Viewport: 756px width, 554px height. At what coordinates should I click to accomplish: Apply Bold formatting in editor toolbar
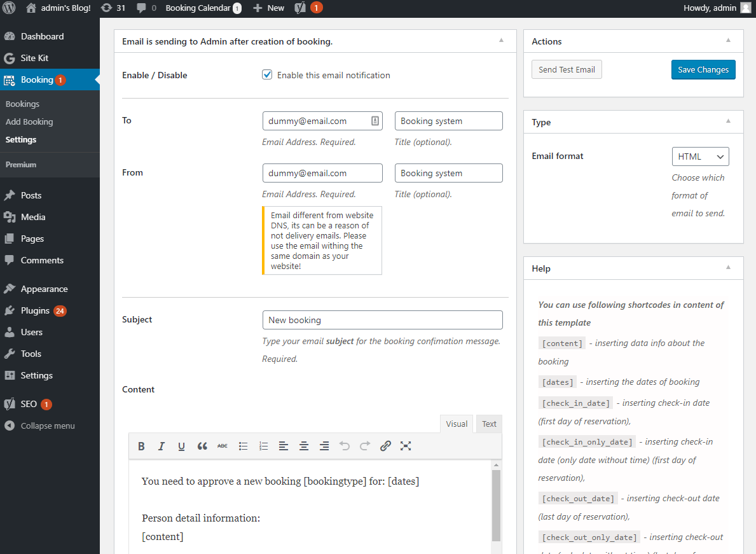coord(141,446)
